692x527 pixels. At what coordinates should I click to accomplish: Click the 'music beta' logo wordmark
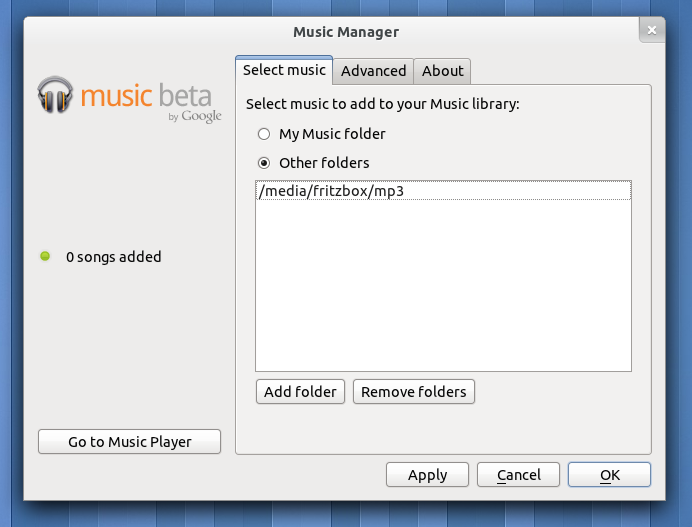tap(146, 96)
